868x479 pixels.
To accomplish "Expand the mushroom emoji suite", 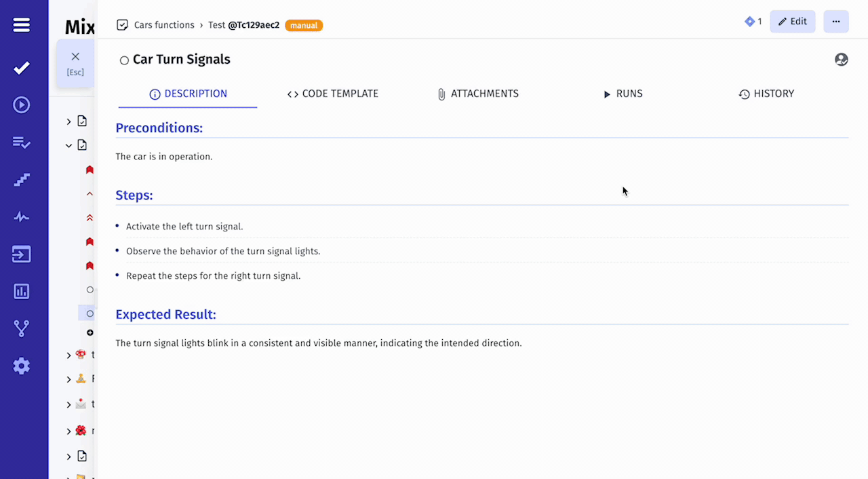I will [x=68, y=356].
